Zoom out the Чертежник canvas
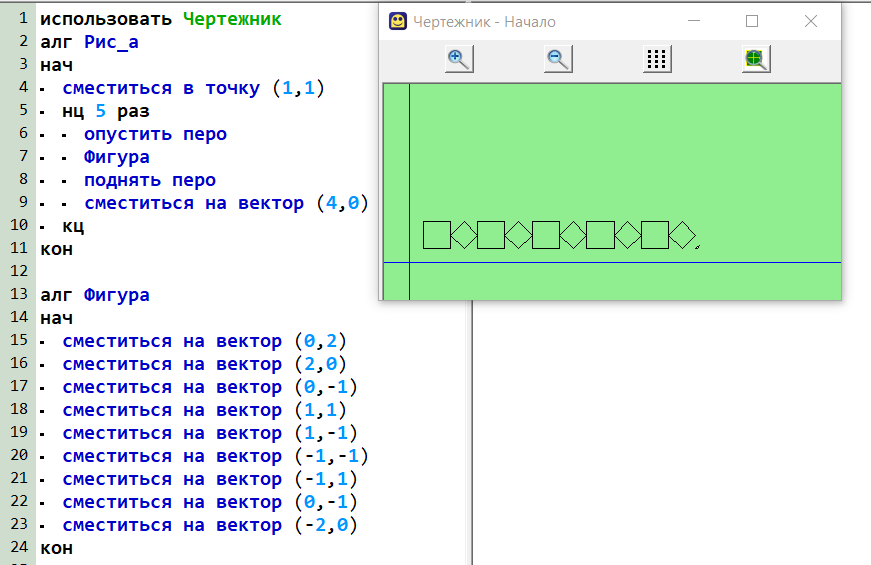The image size is (871, 565). pos(558,59)
